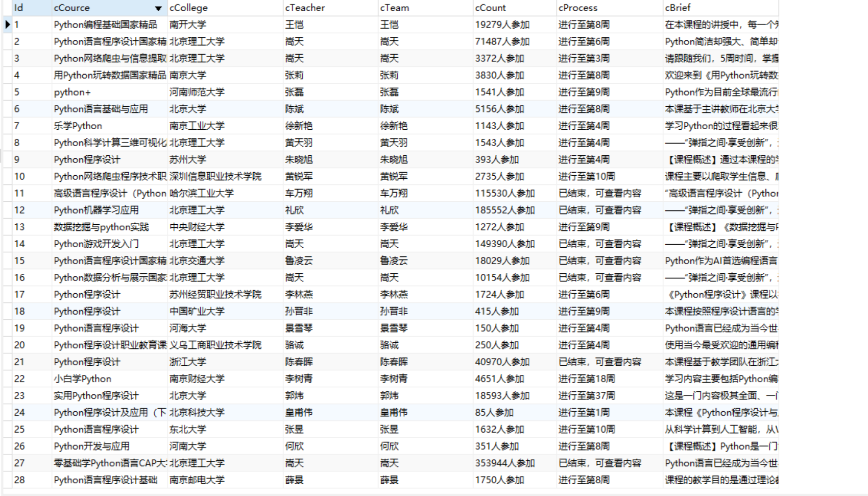Screen dimensions: 868x496
Task: Select the Id column header
Action: point(32,8)
